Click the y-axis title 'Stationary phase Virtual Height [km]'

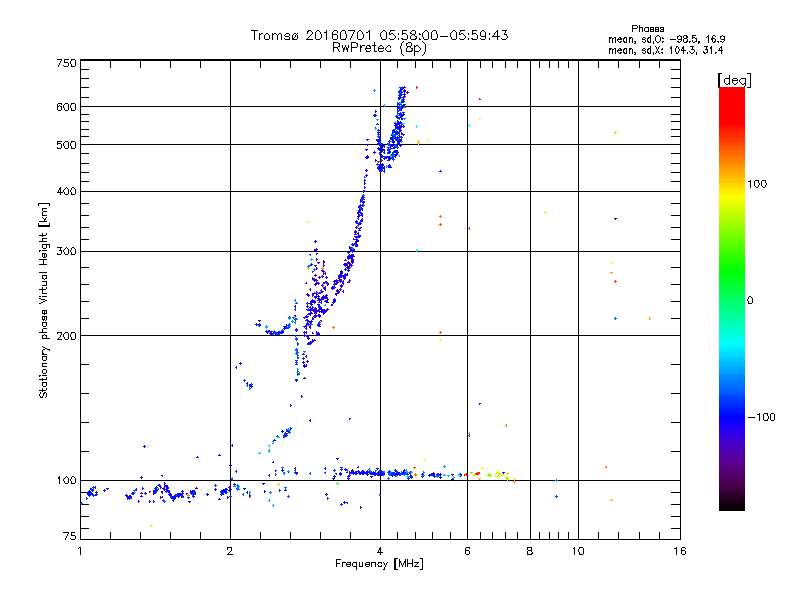(x=44, y=300)
